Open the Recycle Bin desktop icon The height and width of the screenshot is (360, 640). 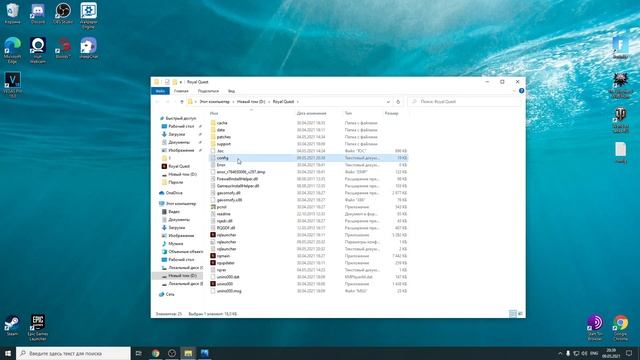pyautogui.click(x=12, y=13)
